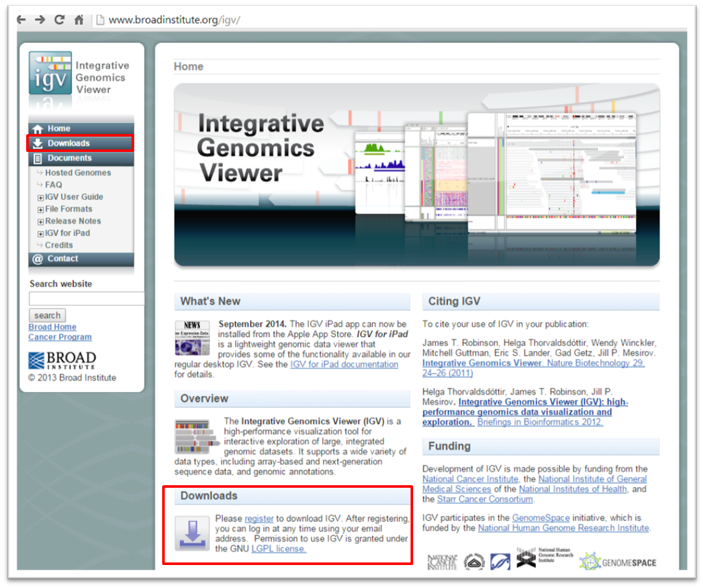The height and width of the screenshot is (588, 703).
Task: Select the Contact menu item
Action: coord(63,259)
